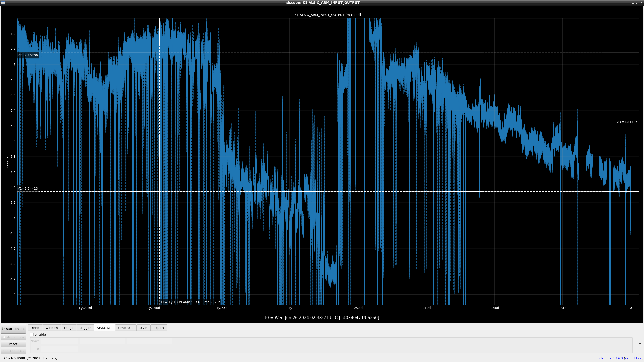
Task: Select the crosshair tab
Action: click(105, 327)
